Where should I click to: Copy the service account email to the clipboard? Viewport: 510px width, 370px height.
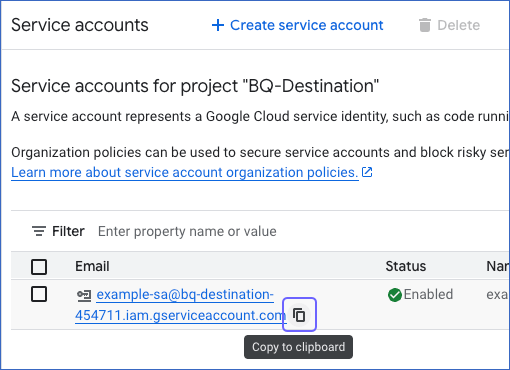click(299, 315)
